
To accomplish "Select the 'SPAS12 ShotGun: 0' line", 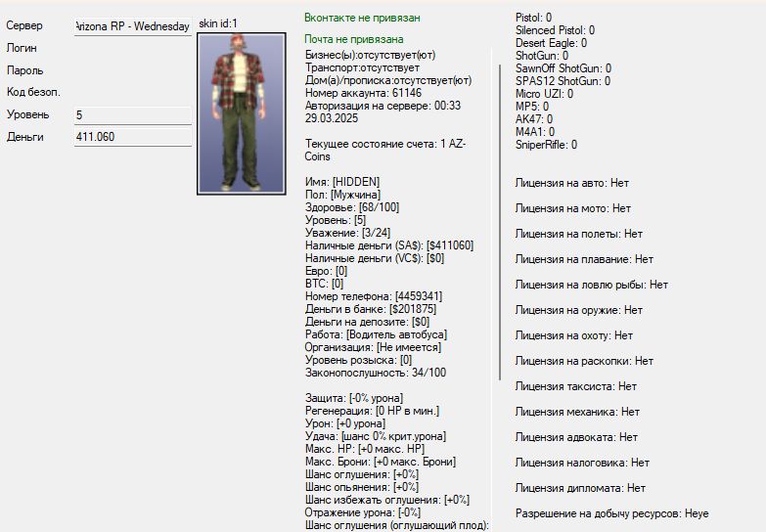I will [563, 81].
